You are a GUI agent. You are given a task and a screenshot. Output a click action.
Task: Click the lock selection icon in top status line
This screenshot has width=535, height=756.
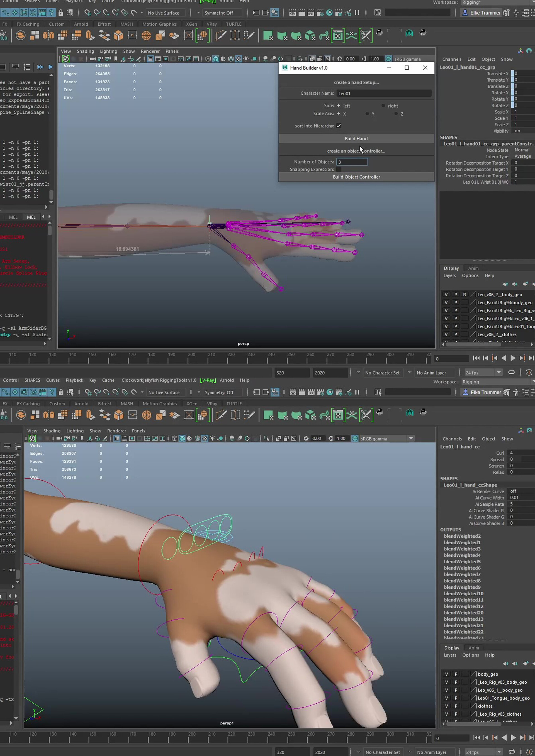tap(61, 13)
